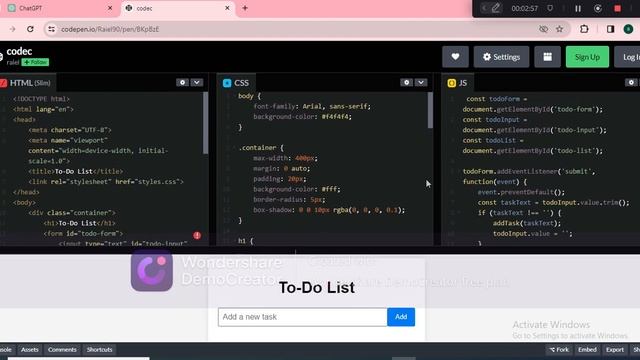Viewport: 640px width, 360px height.
Task: Click the CSS panel tab
Action: click(236, 83)
